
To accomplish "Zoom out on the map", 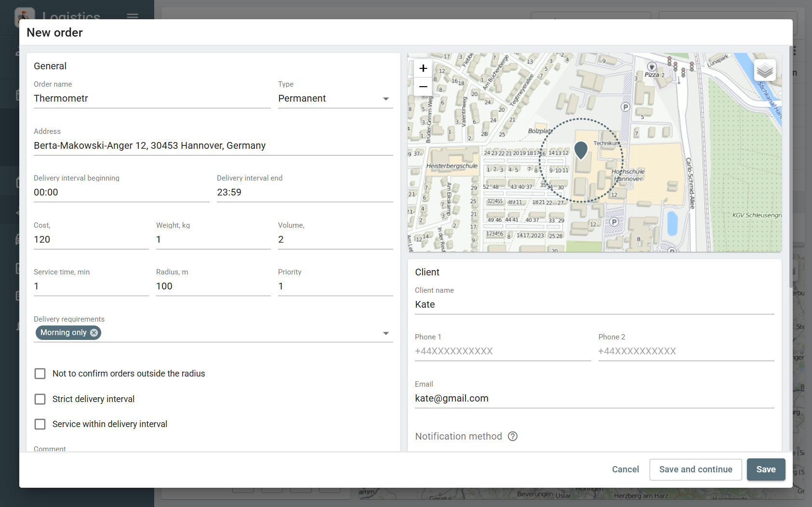I will [x=423, y=87].
